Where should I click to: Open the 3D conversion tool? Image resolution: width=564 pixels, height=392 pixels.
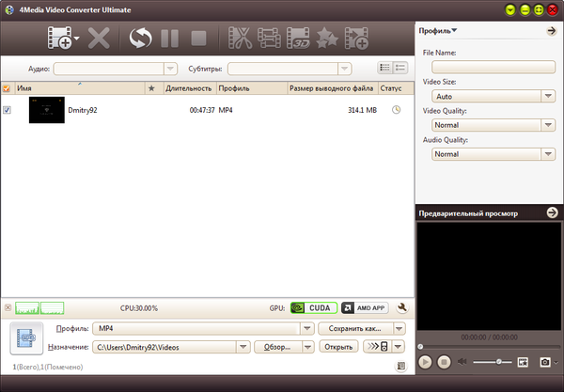298,38
